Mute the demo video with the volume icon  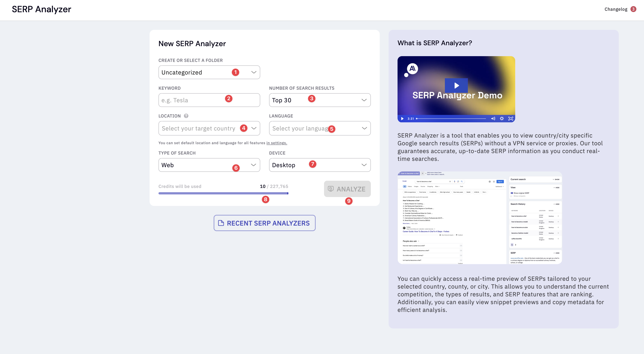[493, 119]
